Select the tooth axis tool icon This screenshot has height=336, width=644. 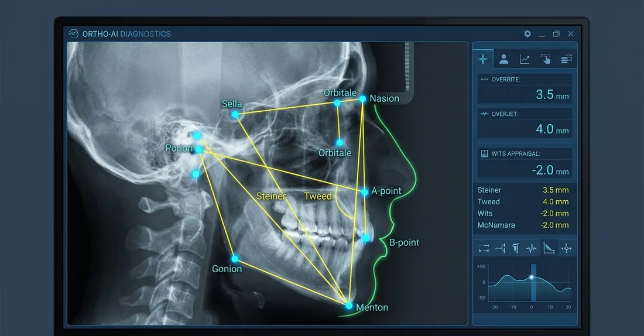[515, 248]
